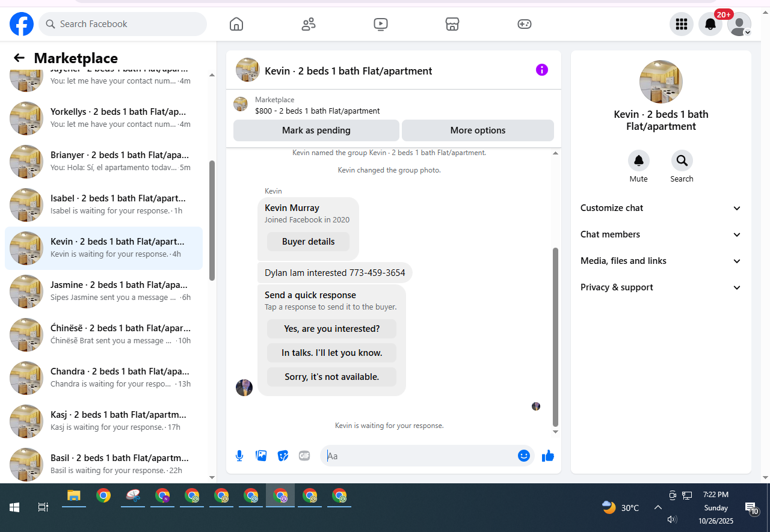Viewport: 770px width, 532px height.
Task: Choose a GIF with the GIF icon
Action: [x=304, y=456]
